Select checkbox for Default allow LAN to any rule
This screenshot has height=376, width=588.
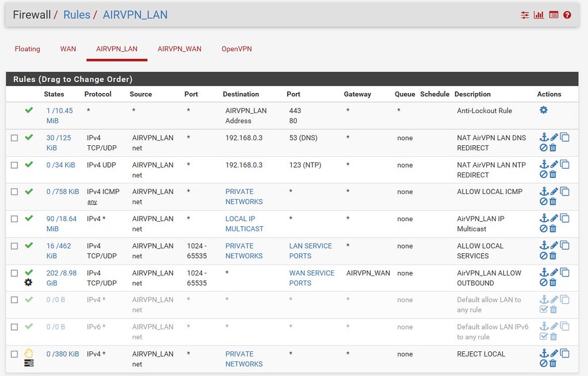[x=14, y=300]
